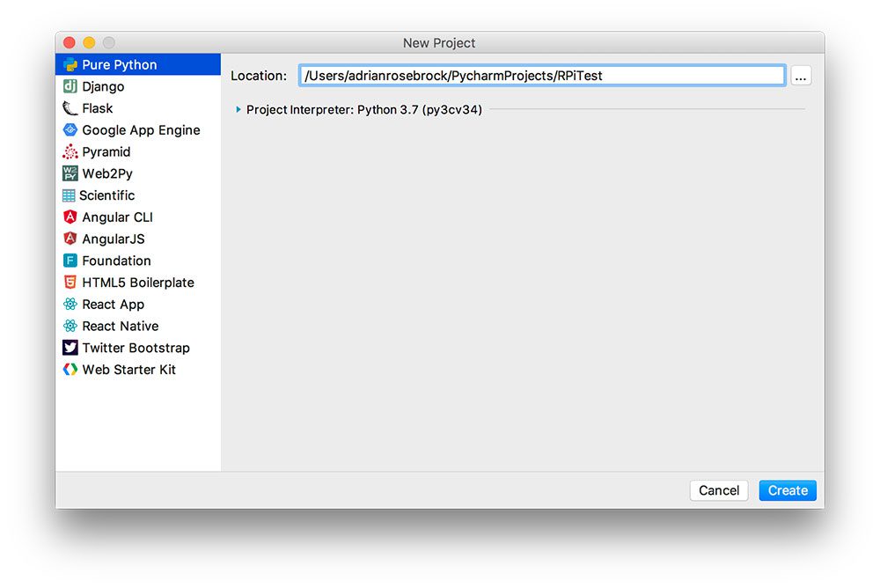880x588 pixels.
Task: Focus the Location path field
Action: click(542, 75)
